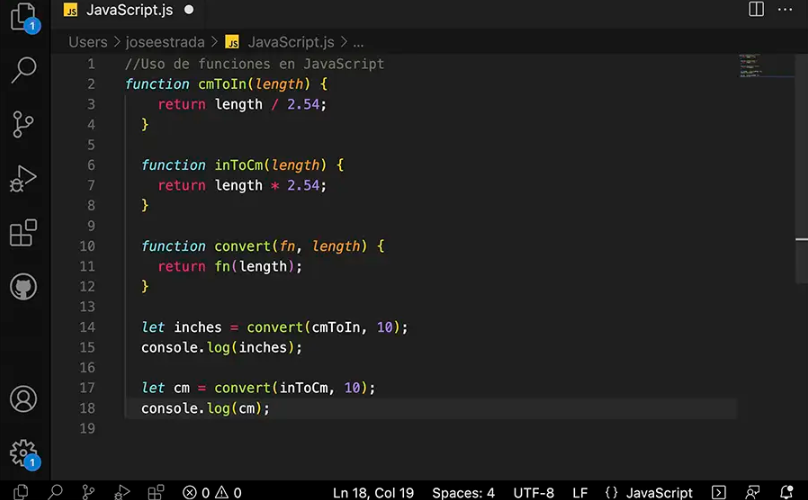Select the JavaScript.js editor tab
Image resolution: width=808 pixels, height=500 pixels.
129,10
